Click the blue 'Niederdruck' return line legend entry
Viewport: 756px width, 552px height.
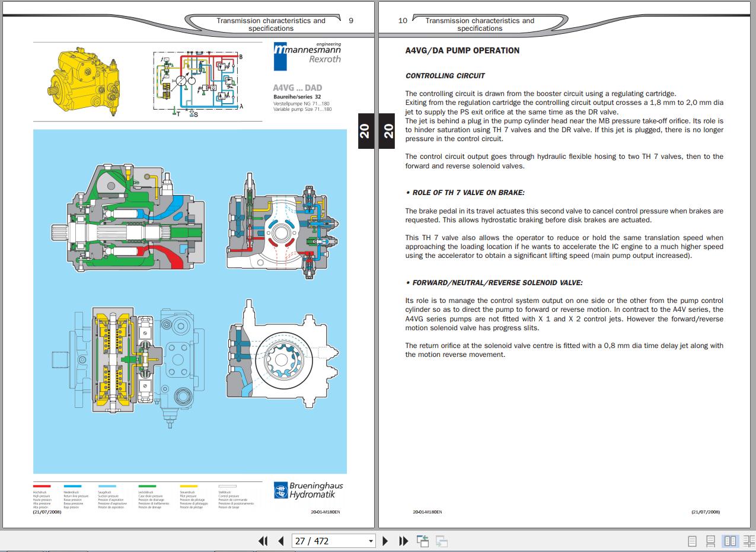(76, 497)
